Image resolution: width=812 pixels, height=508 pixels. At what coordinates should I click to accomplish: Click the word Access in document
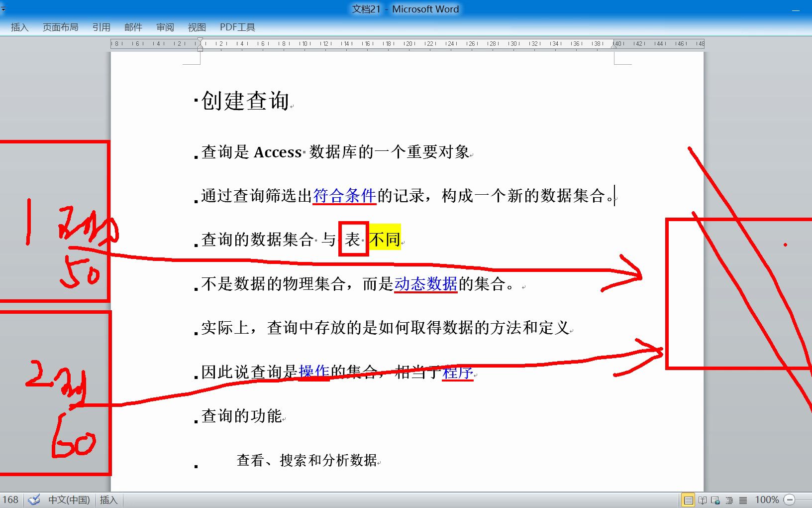(278, 152)
